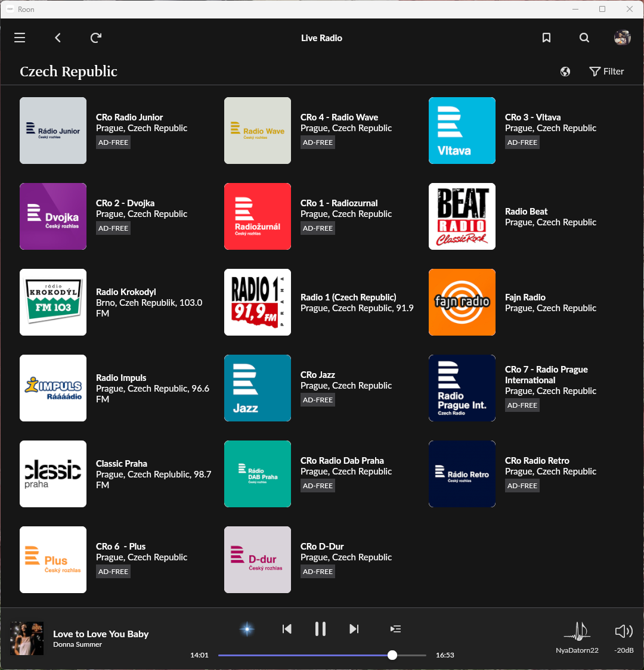Click AD-FREE badge under CRo D-Dur
Image resolution: width=644 pixels, height=670 pixels.
point(317,572)
